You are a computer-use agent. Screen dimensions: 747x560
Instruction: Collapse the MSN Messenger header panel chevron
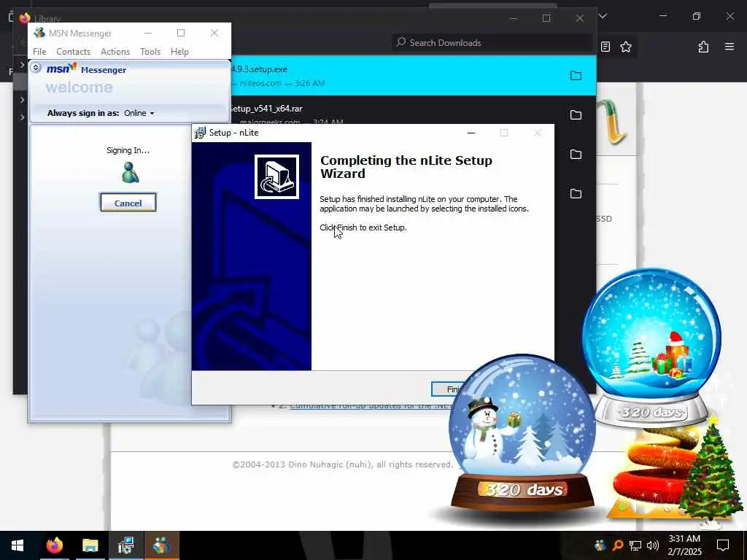(x=36, y=68)
